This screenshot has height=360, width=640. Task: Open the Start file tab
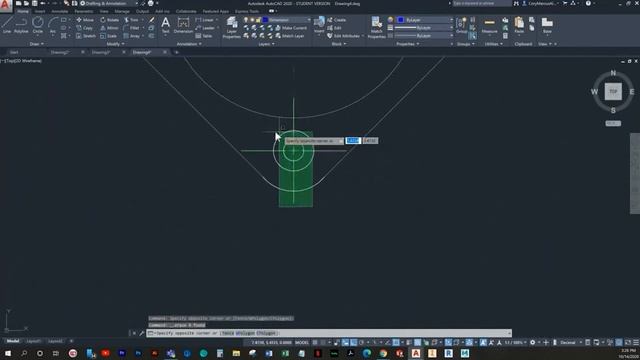(x=14, y=52)
